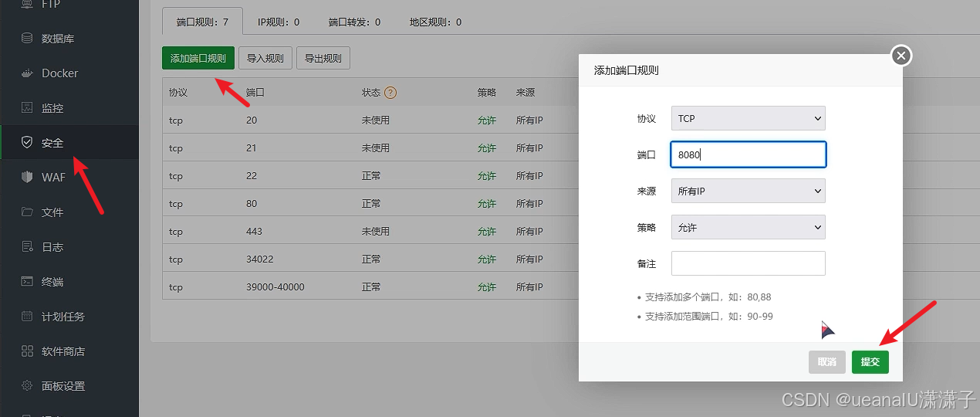Select the 安全 shield icon in sidebar
980x417 pixels.
[x=27, y=142]
